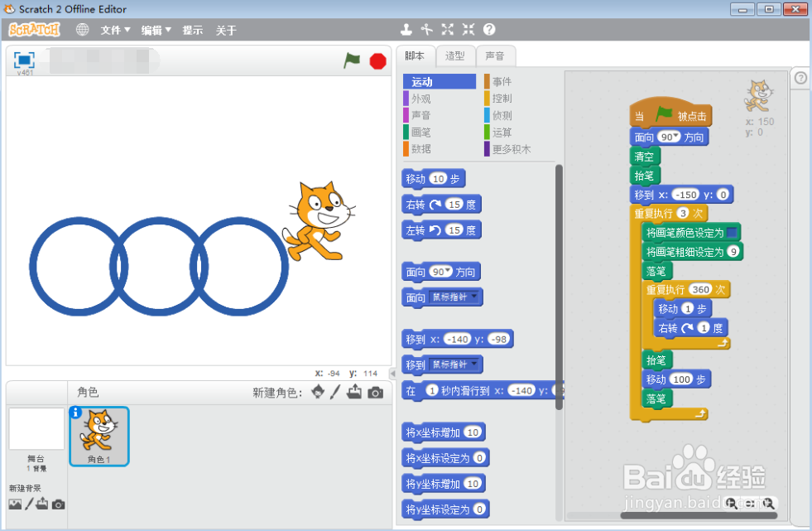The image size is (812, 531).
Task: Click the block help question mark icon
Action: pos(489,30)
